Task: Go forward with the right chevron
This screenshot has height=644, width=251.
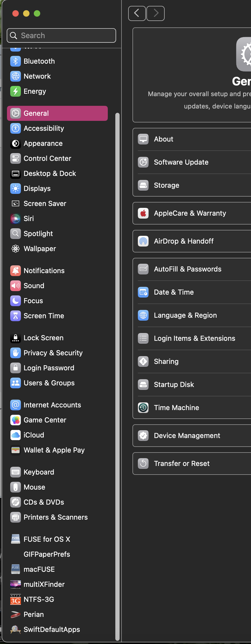Action: coord(156,13)
